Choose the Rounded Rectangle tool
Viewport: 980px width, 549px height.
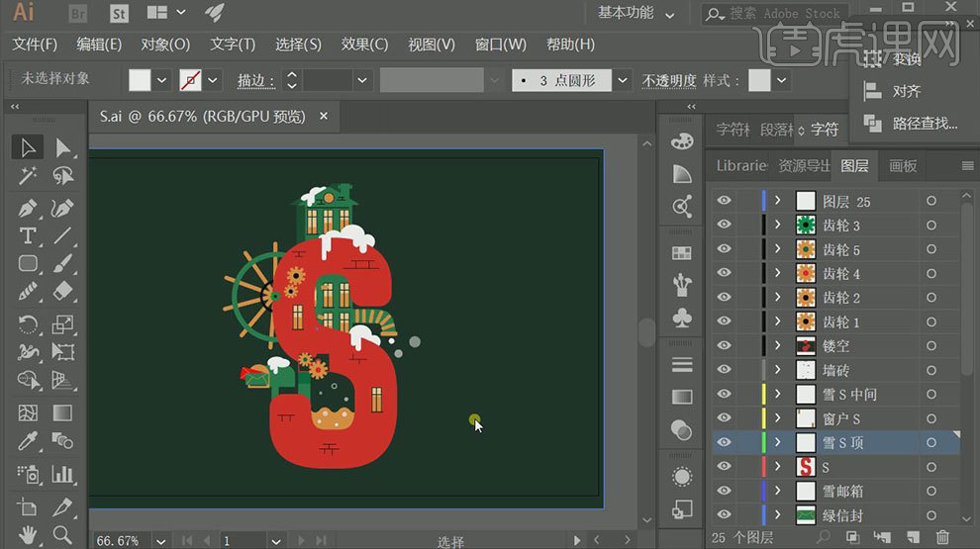28,264
